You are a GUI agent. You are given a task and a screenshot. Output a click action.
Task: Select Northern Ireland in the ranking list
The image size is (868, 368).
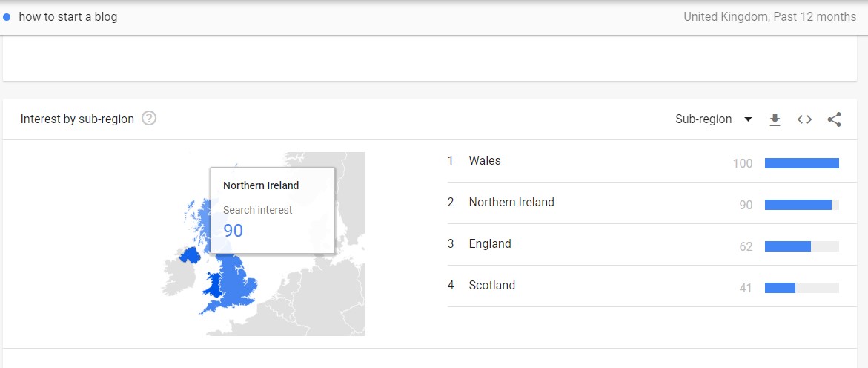(511, 203)
